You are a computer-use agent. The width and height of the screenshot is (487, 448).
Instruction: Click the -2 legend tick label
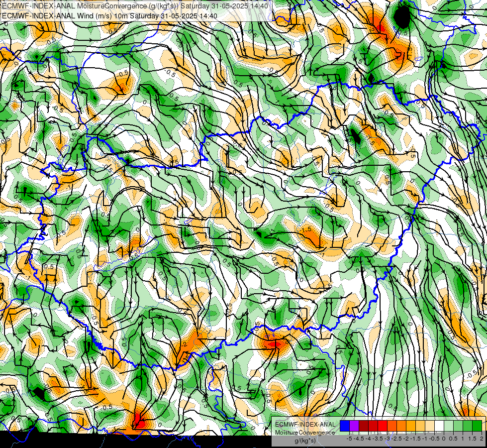pos(406,439)
